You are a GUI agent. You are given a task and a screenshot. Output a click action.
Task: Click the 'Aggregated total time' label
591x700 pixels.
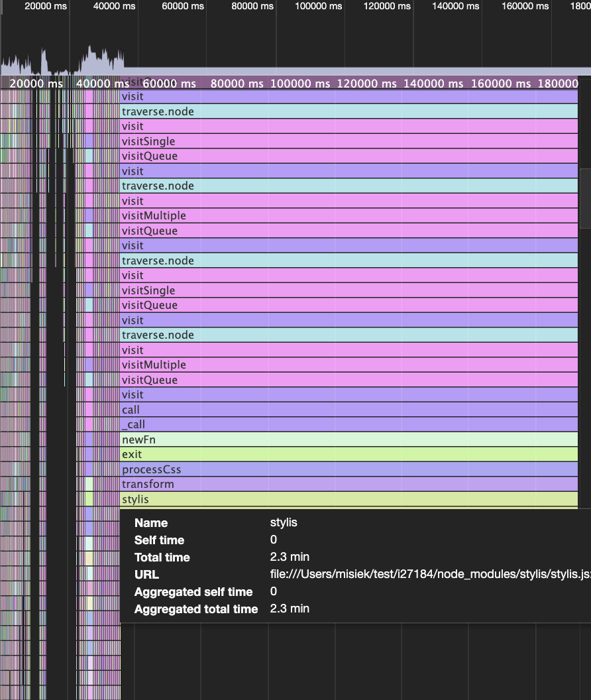click(x=196, y=609)
